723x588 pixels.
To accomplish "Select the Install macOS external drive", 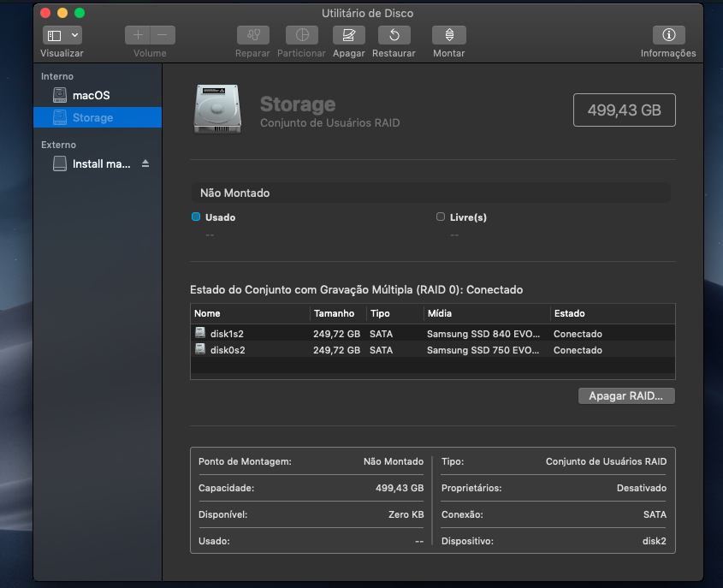I will 101,163.
